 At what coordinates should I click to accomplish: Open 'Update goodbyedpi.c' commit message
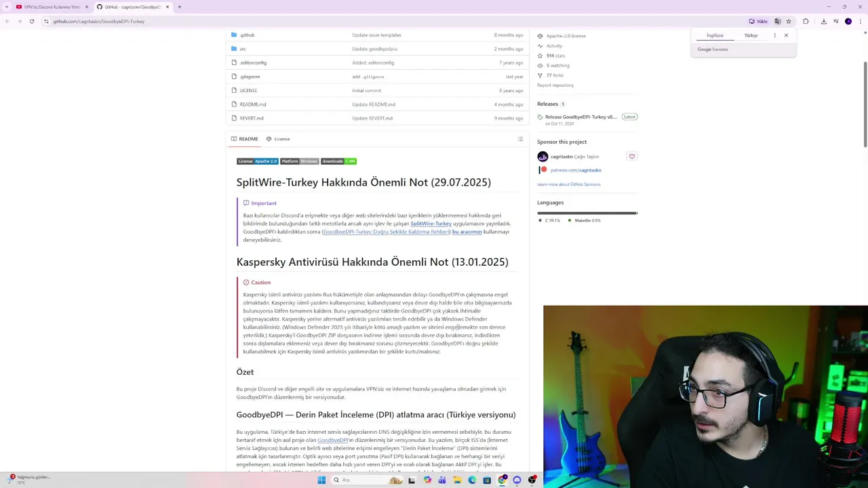point(374,49)
